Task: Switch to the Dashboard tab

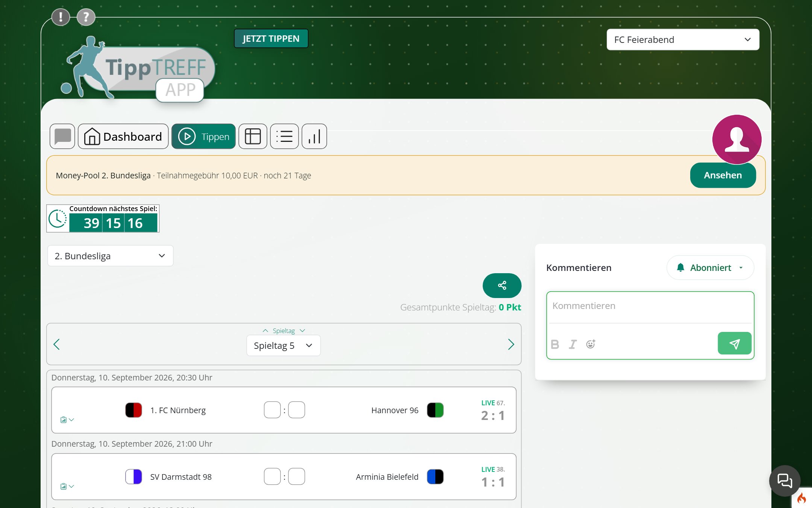Action: 123,136
